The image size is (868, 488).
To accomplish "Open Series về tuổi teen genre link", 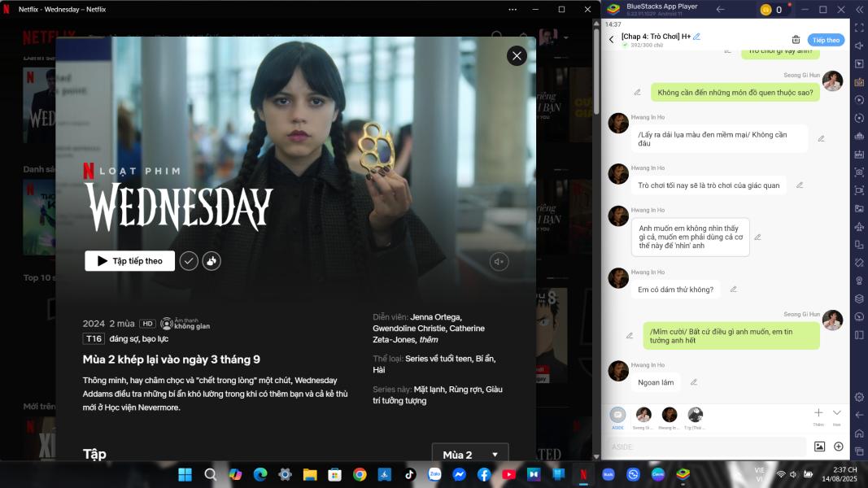I will (x=438, y=359).
